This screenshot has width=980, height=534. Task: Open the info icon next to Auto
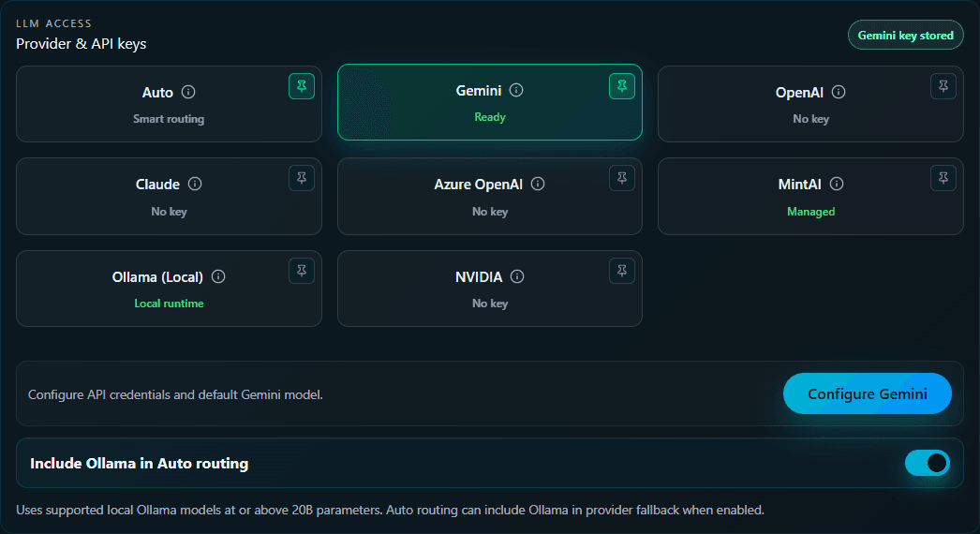tap(188, 92)
